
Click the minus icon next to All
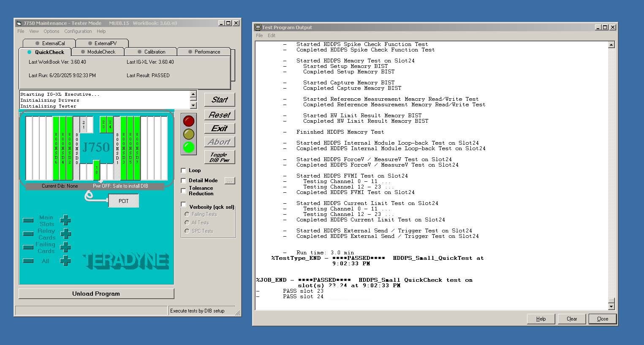[28, 261]
